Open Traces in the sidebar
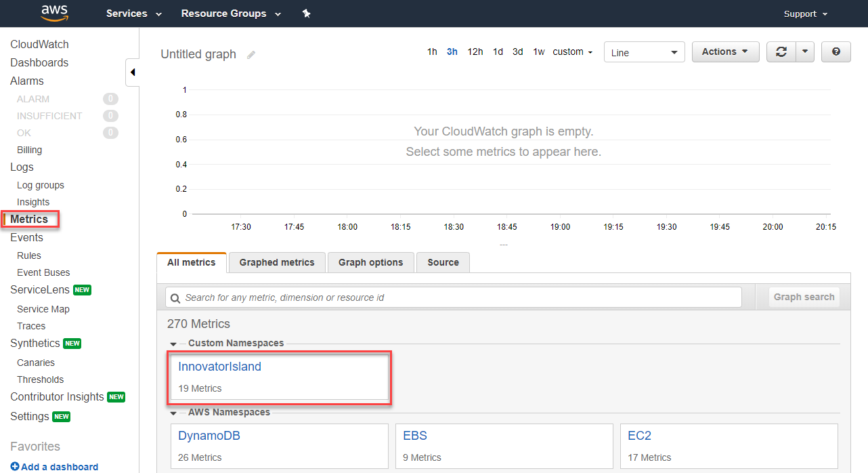This screenshot has height=473, width=868. (31, 326)
